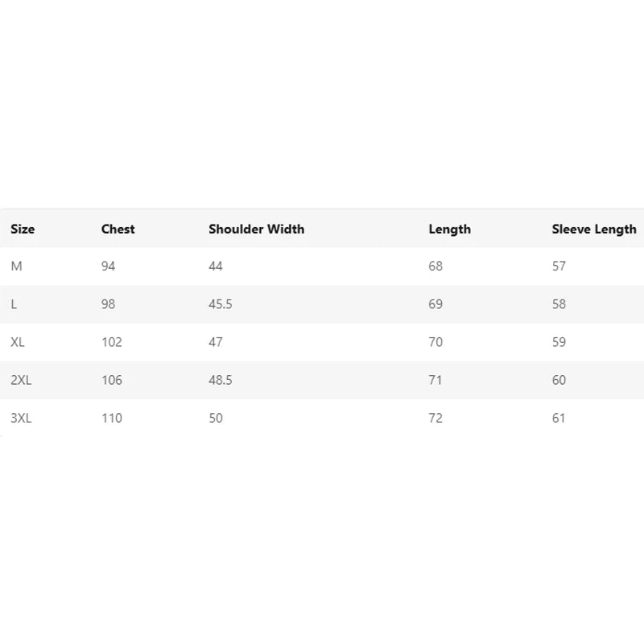644x644 pixels.
Task: Select the M size cell
Action: (16, 266)
